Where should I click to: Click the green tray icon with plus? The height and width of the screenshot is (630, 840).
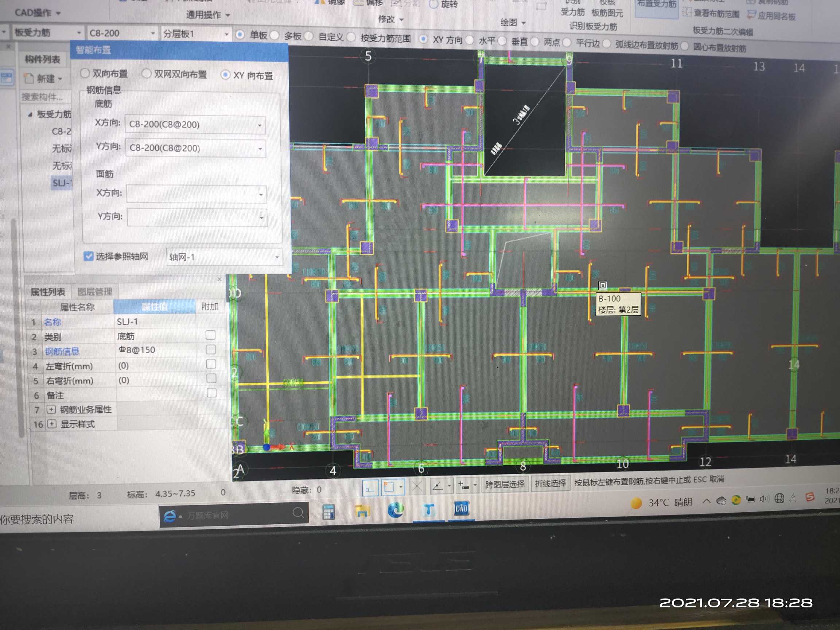[736, 500]
